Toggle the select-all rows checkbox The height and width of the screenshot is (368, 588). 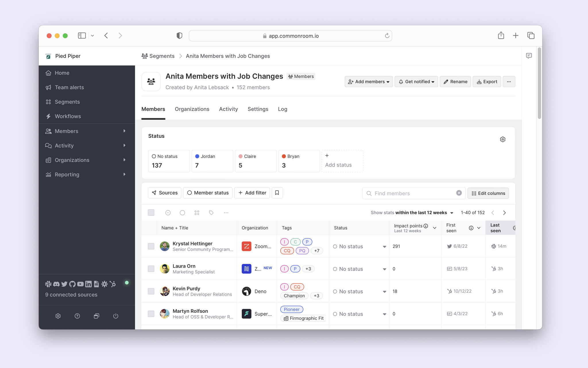[151, 212]
